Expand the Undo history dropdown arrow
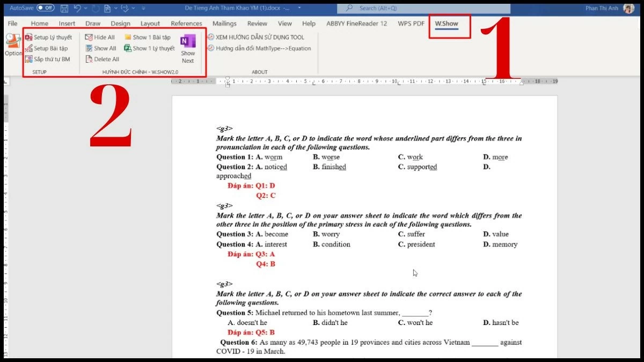The image size is (644, 362). click(86, 9)
